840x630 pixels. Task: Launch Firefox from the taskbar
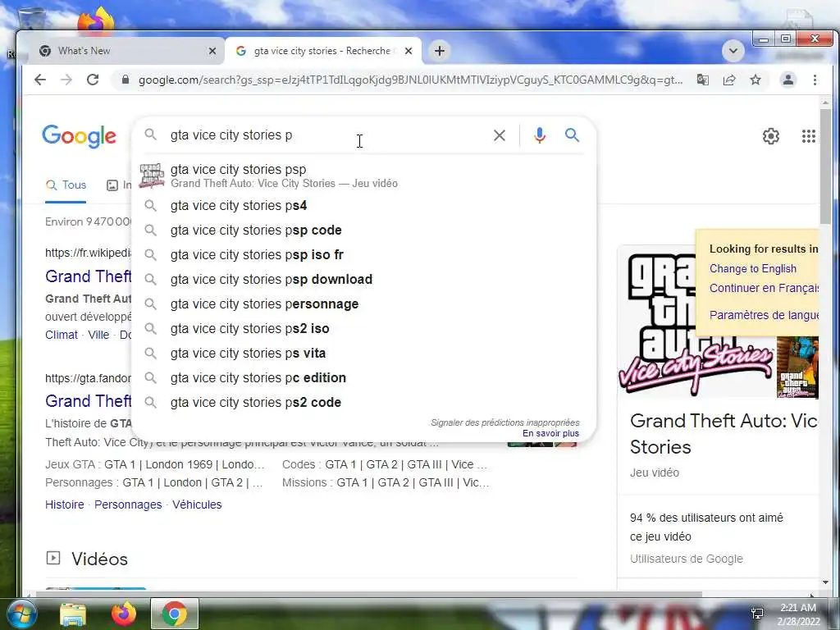click(x=124, y=614)
